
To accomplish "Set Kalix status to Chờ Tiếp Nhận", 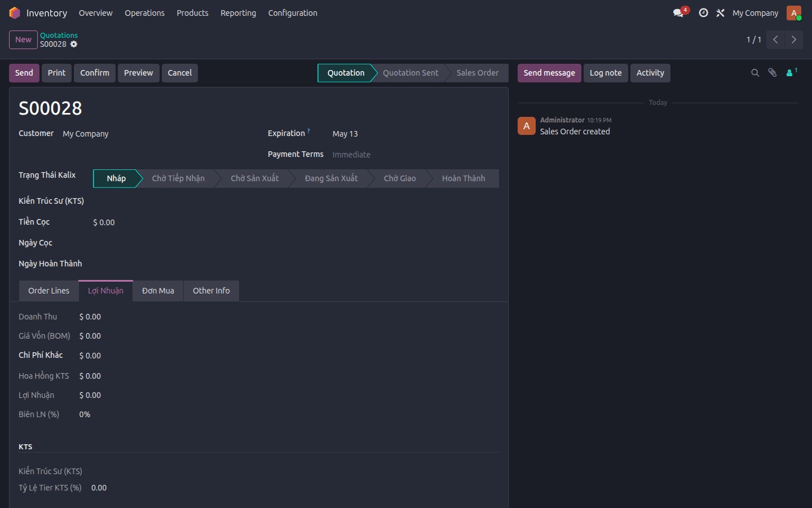I will point(178,178).
